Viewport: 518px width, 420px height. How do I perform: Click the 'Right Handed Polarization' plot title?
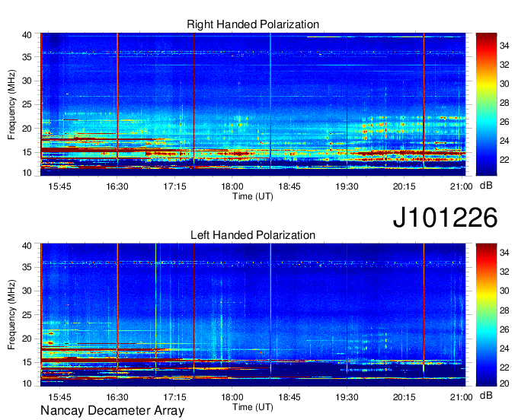click(x=253, y=24)
